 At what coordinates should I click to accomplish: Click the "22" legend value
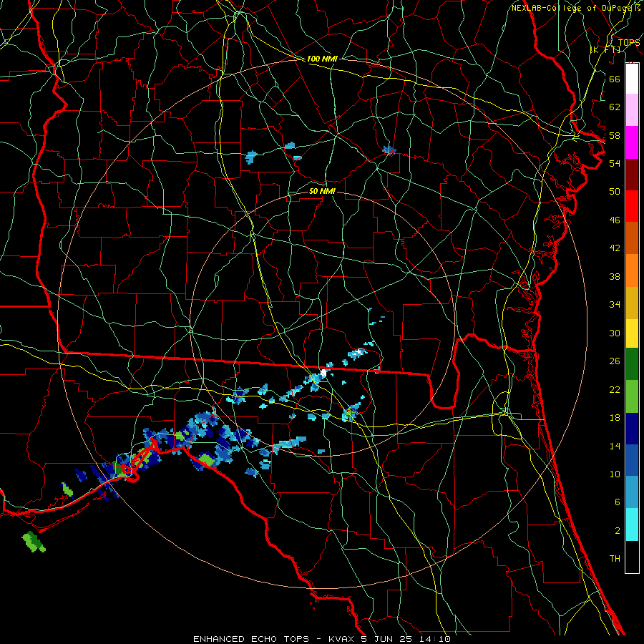[x=615, y=389]
